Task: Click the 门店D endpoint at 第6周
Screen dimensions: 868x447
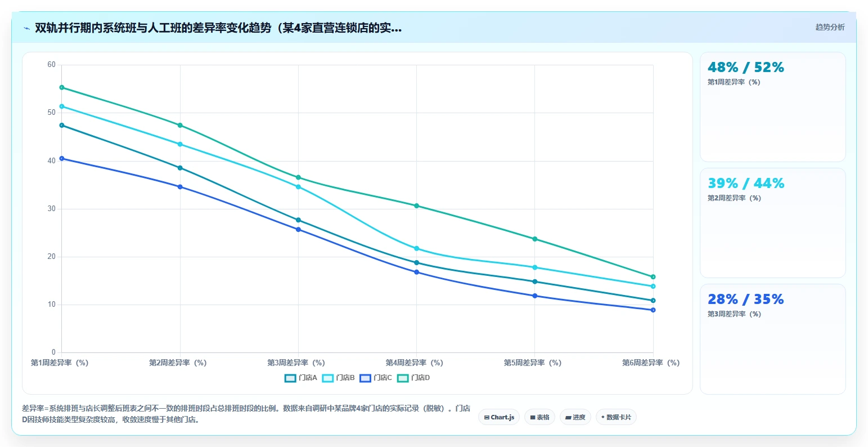Action: pos(653,277)
